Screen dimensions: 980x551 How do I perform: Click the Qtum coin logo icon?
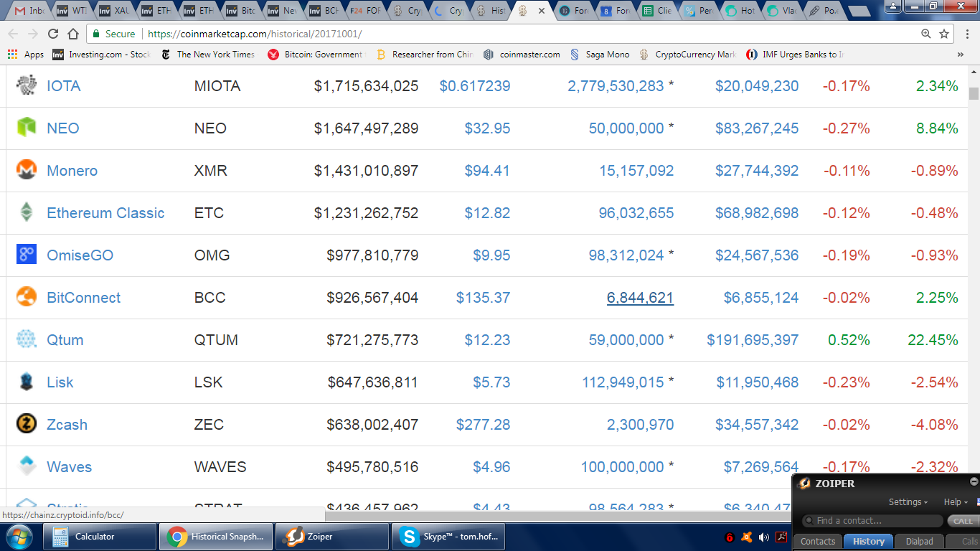click(27, 339)
